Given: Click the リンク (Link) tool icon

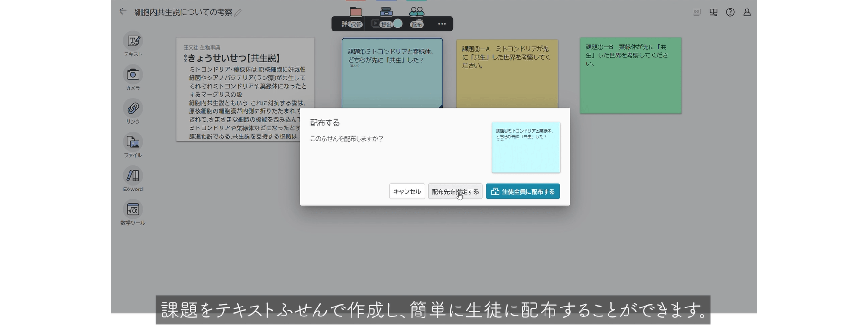Looking at the screenshot, I should (x=133, y=108).
